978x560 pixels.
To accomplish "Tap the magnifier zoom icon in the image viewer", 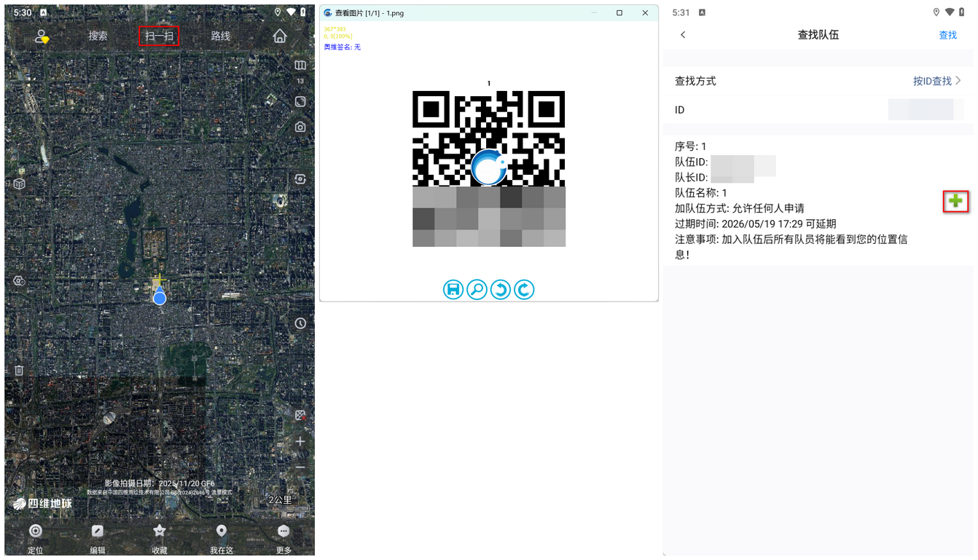I will [477, 290].
